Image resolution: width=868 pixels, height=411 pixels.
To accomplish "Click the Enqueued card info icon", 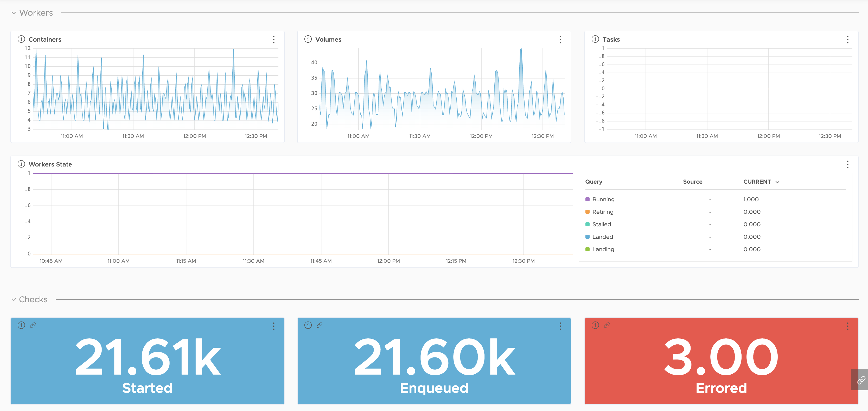I will (308, 325).
